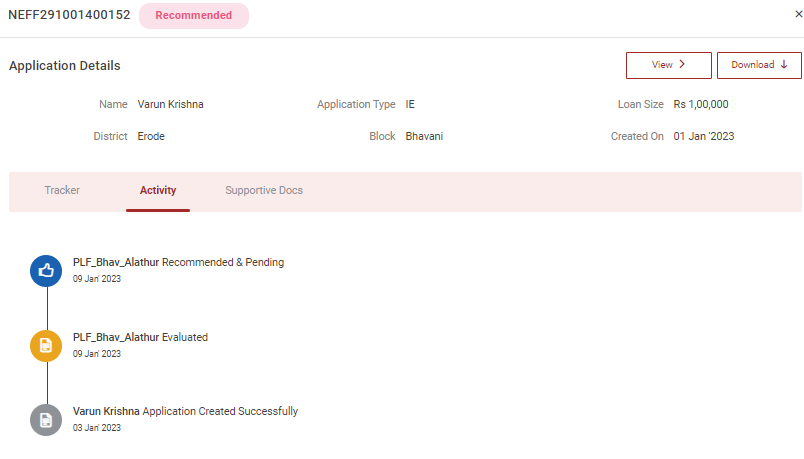The height and width of the screenshot is (459, 804).
Task: Click PLF_Bhav_Alathur in the Evaluated entry
Action: pos(116,337)
